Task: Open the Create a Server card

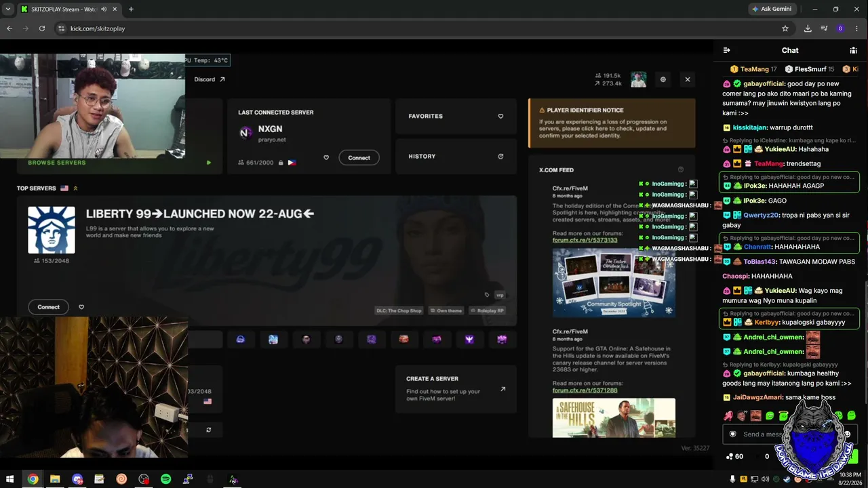Action: pyautogui.click(x=456, y=389)
